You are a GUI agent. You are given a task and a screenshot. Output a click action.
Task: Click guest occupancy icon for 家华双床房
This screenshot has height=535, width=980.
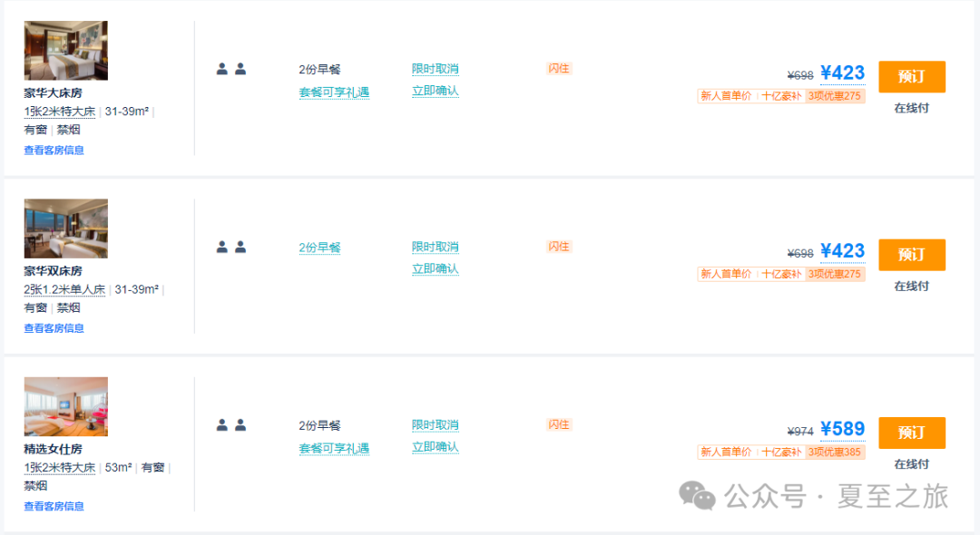pyautogui.click(x=231, y=247)
